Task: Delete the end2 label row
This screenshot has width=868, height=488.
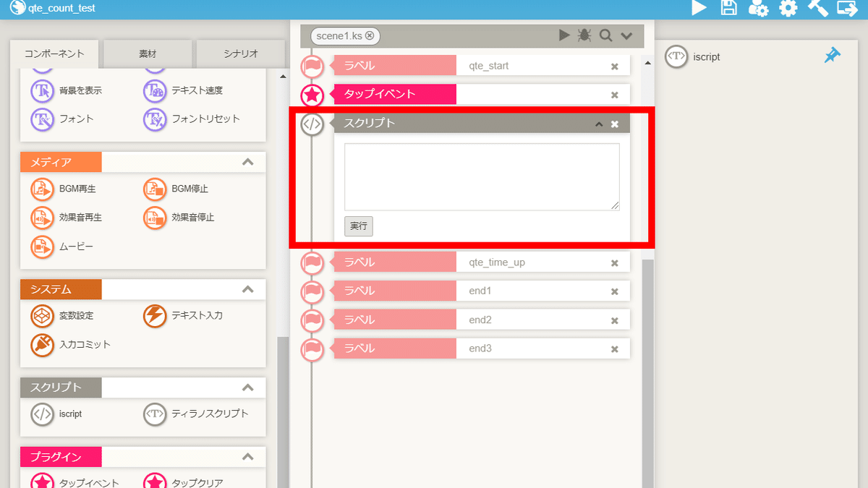Action: coord(615,320)
